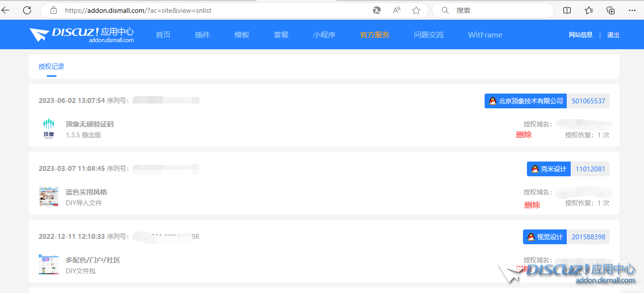Image resolution: width=644 pixels, height=293 pixels.
Task: Click the read aloud icon in address bar
Action: point(397,10)
